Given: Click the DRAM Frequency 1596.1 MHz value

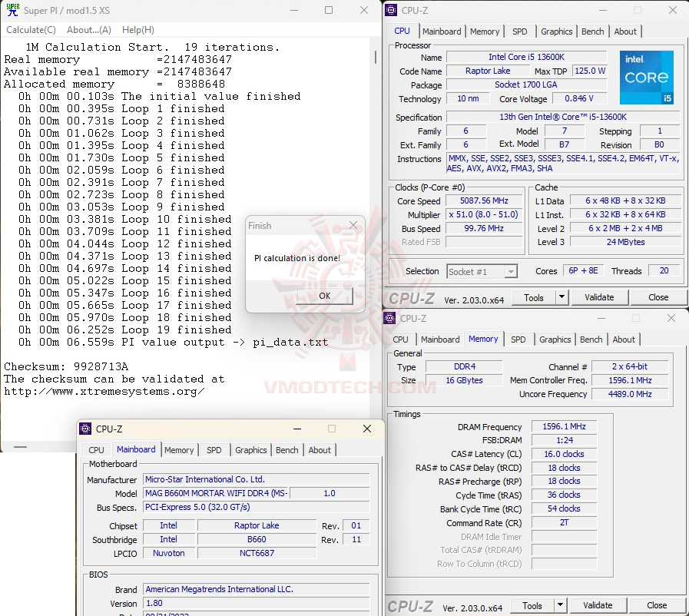Looking at the screenshot, I should click(564, 426).
